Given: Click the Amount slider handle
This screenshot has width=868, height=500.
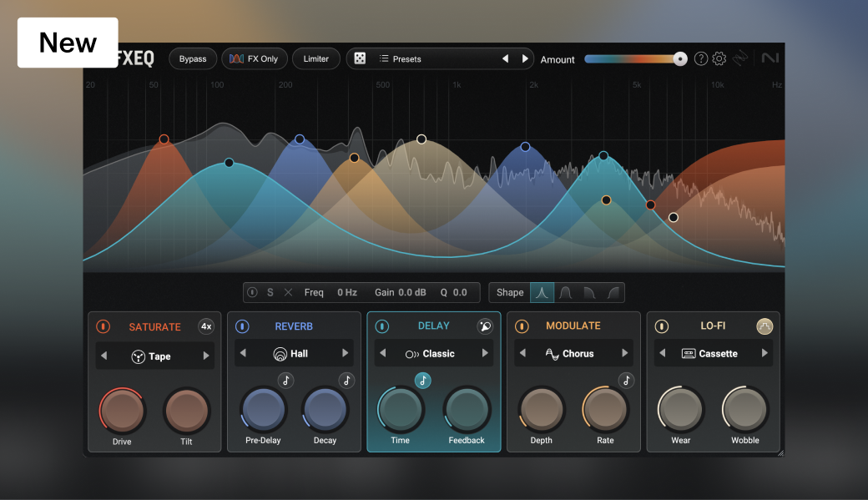Looking at the screenshot, I should click(680, 58).
